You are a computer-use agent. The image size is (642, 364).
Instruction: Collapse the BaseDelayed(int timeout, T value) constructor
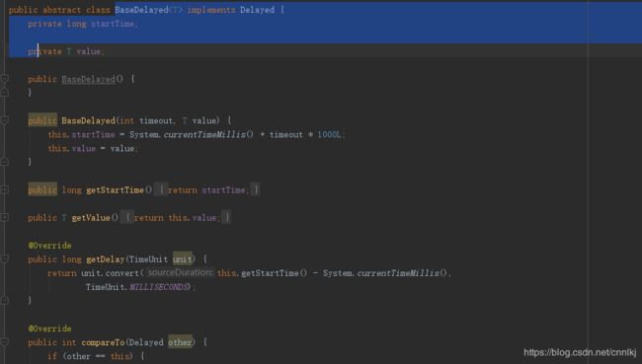(5, 120)
